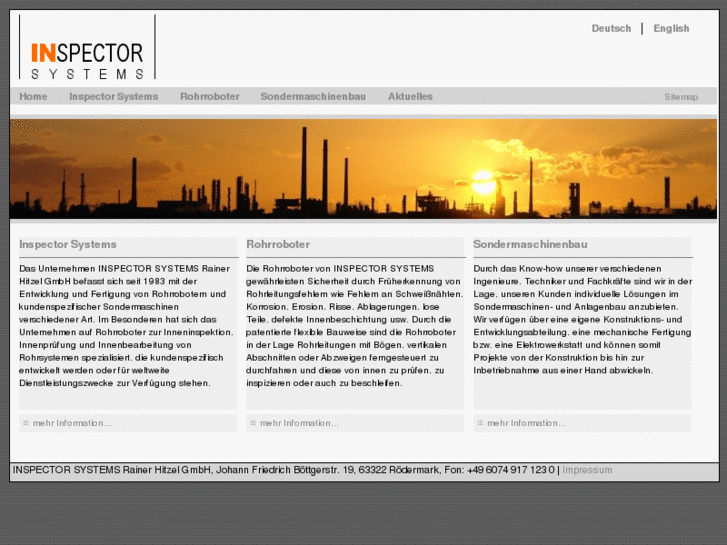Click the bullet icon beside Inspector Systems mehr Information

point(26,423)
